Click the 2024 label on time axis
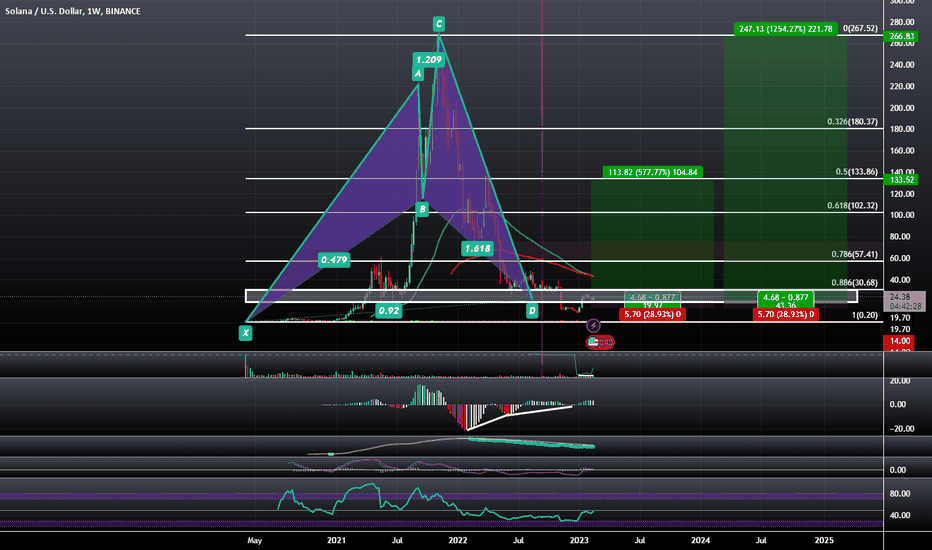This screenshot has height=550, width=932. (700, 540)
